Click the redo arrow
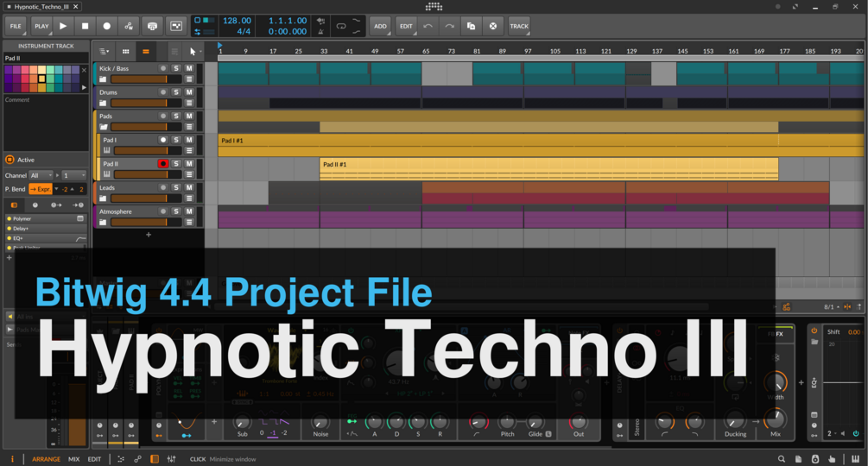The height and width of the screenshot is (466, 868). (x=449, y=26)
